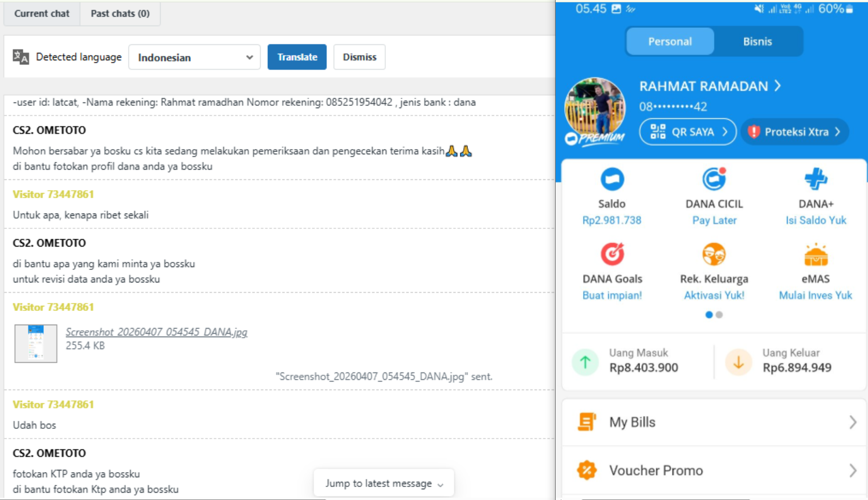The width and height of the screenshot is (868, 500).
Task: Tap the Isi Saldo Yuk link
Action: tap(816, 220)
